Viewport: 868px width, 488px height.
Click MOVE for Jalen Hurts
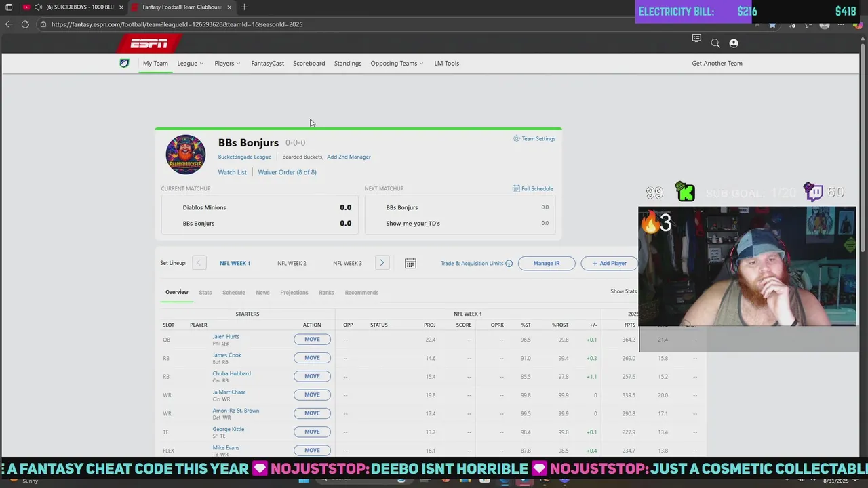[312, 340]
